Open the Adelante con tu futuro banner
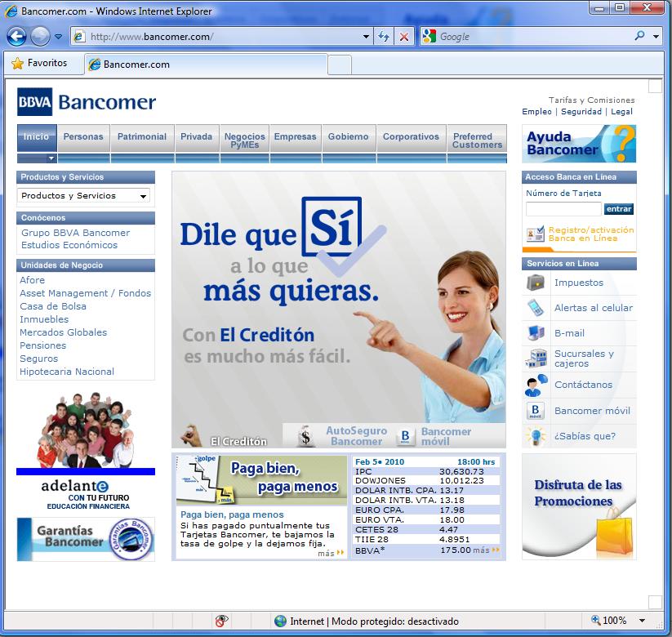Image resolution: width=672 pixels, height=637 pixels. click(86, 451)
